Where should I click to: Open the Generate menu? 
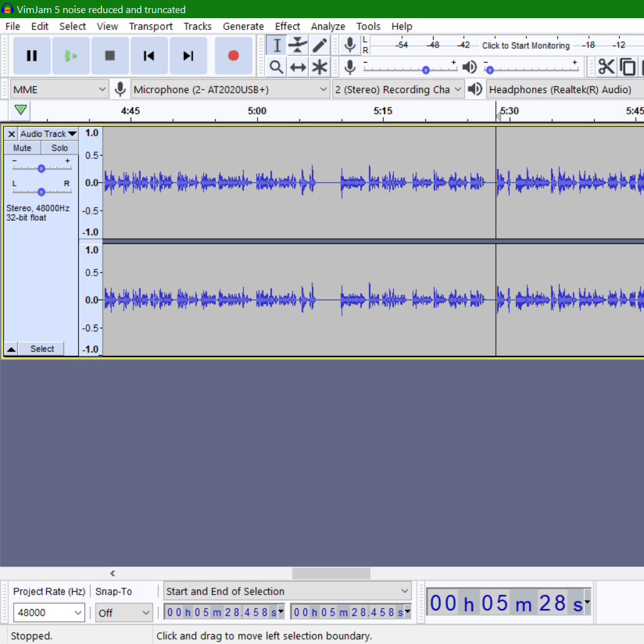click(243, 26)
